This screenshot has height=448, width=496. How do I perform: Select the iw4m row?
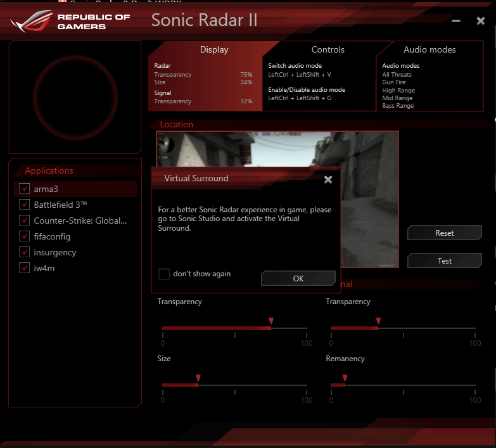coord(75,268)
